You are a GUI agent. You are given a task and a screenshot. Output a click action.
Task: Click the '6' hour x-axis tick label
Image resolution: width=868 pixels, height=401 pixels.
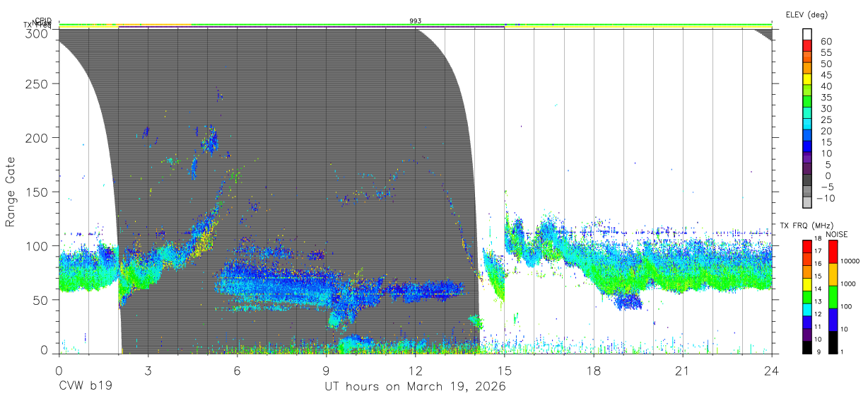click(x=237, y=371)
